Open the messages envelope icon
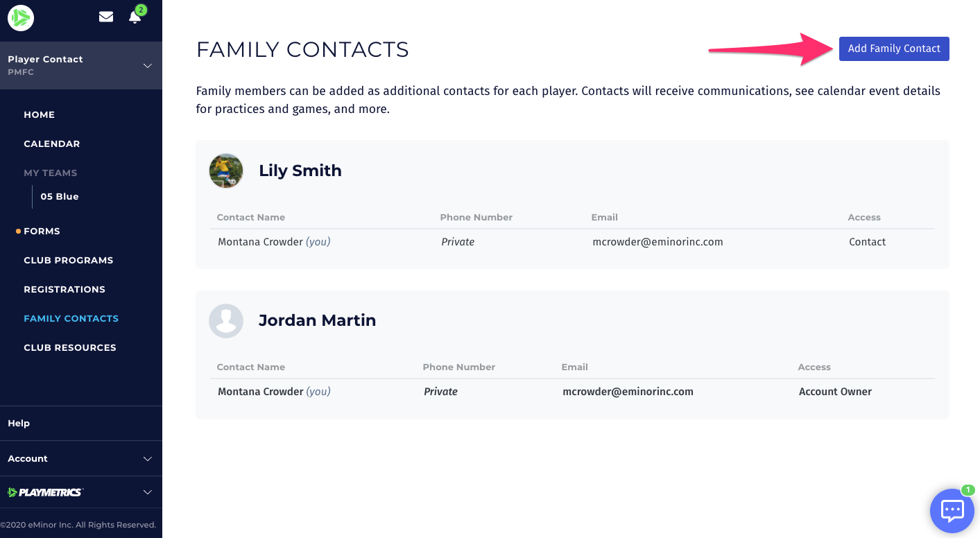The height and width of the screenshot is (538, 980). [x=106, y=17]
